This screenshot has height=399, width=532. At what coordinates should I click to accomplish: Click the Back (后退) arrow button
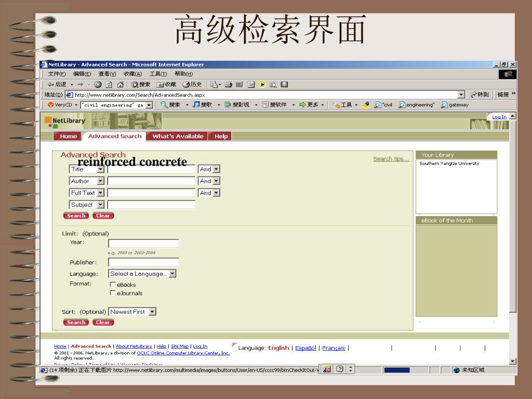[57, 85]
